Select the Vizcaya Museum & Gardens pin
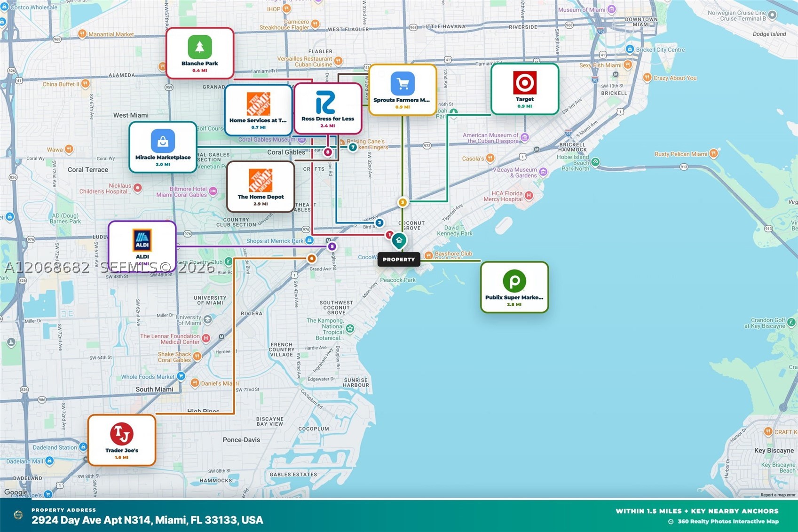Image resolution: width=798 pixels, height=532 pixels. click(x=543, y=172)
